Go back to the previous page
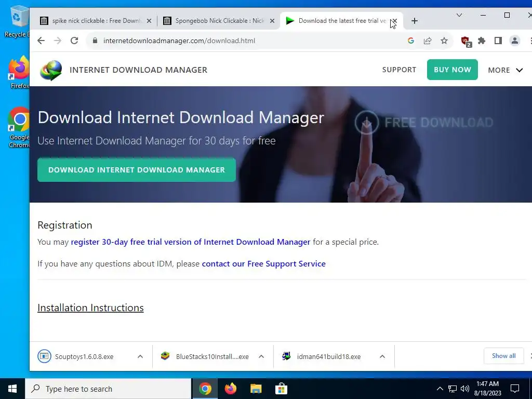 41,41
